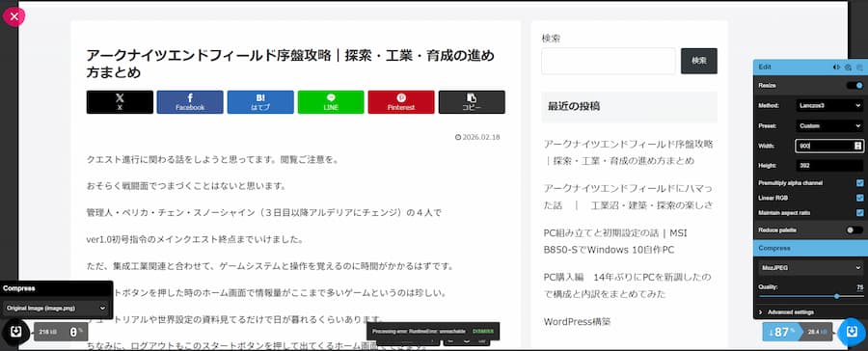Click the blue Compress header in right panel

(810, 248)
